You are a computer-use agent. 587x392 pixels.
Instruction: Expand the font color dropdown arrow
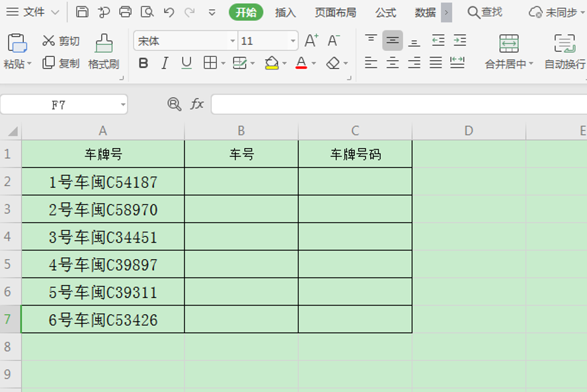314,63
